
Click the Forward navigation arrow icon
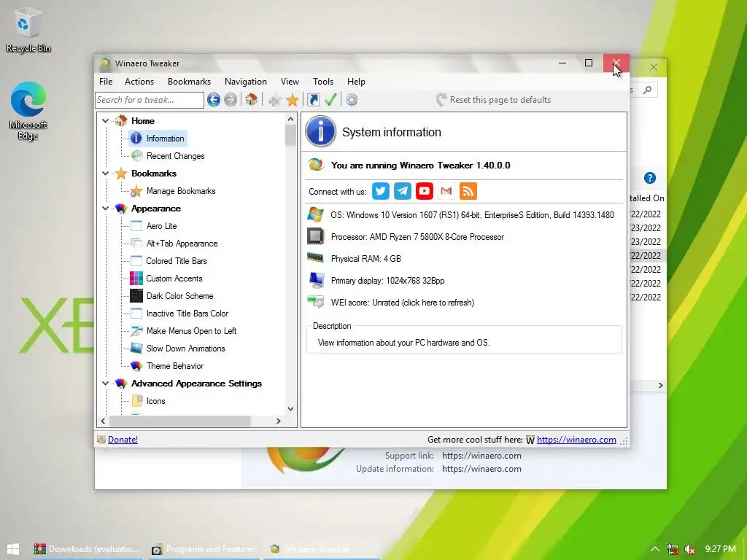pyautogui.click(x=231, y=100)
